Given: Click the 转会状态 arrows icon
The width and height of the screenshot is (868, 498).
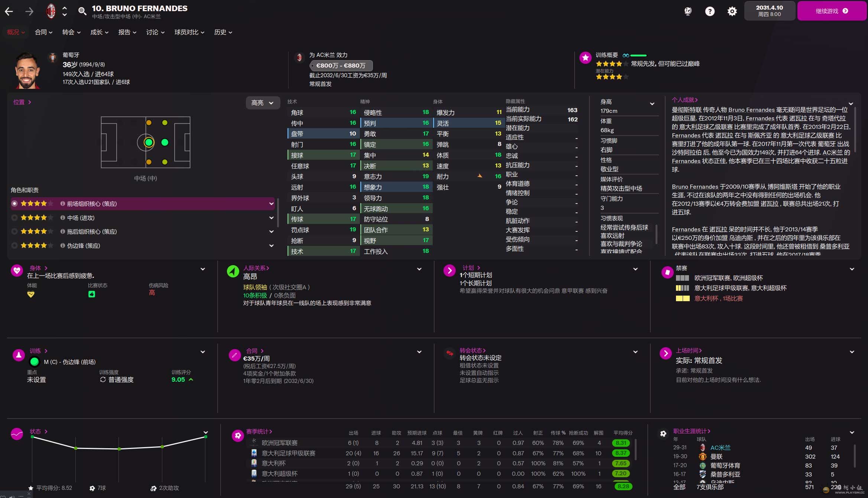Looking at the screenshot, I should pos(450,353).
